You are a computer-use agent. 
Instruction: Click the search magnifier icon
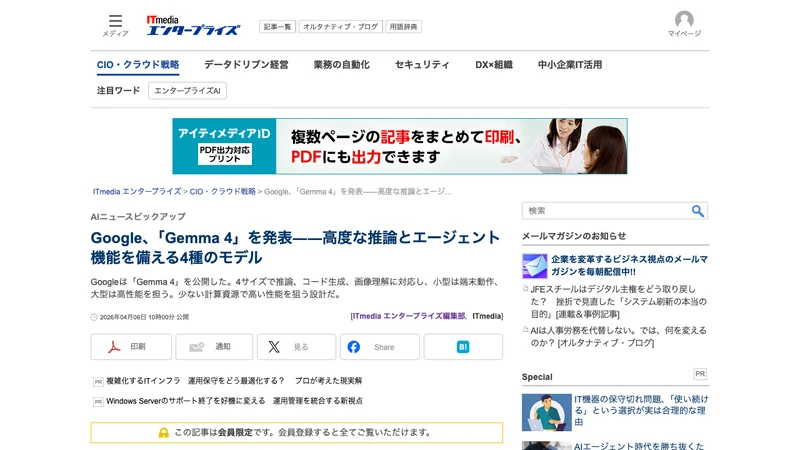click(697, 211)
